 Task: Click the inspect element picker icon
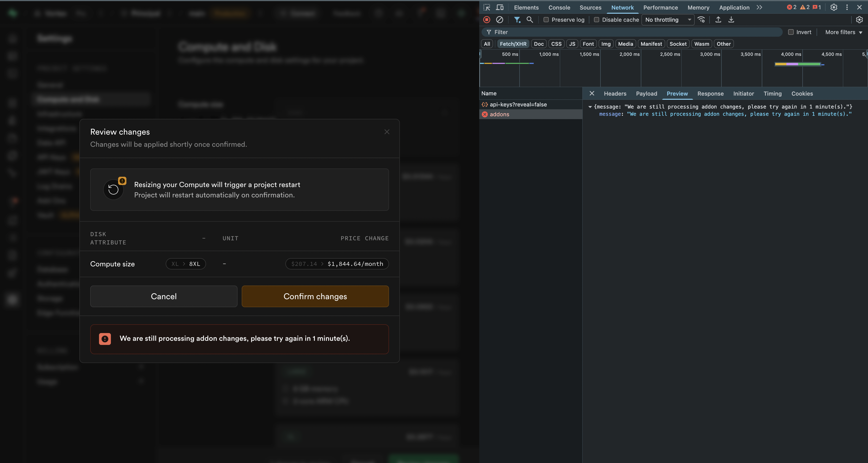click(x=486, y=7)
